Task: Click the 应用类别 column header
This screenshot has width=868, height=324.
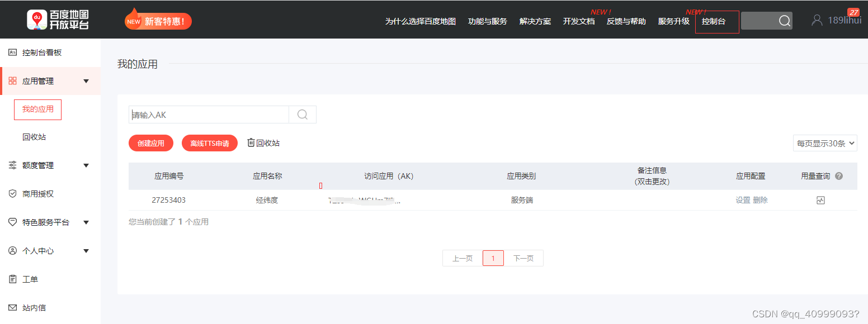Action: tap(521, 176)
